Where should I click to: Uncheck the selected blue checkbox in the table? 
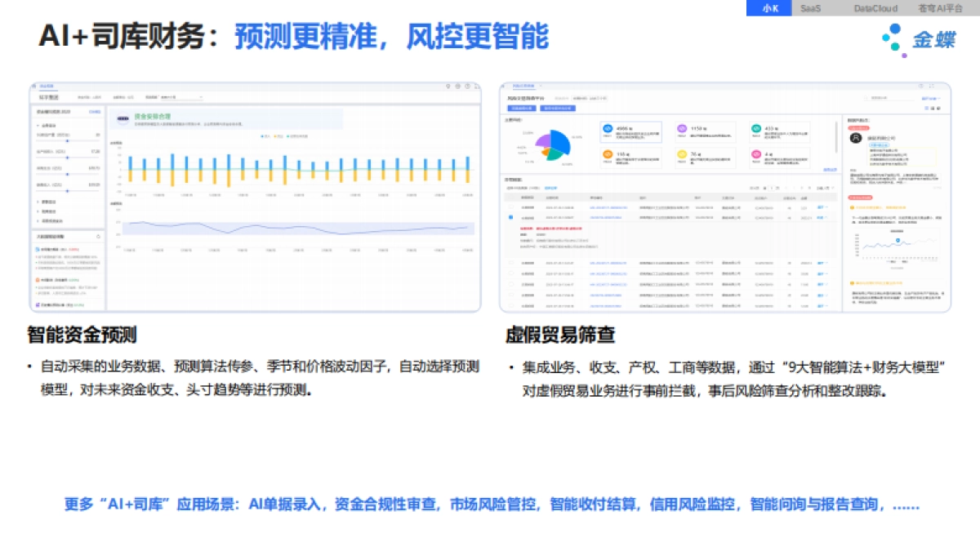point(510,216)
